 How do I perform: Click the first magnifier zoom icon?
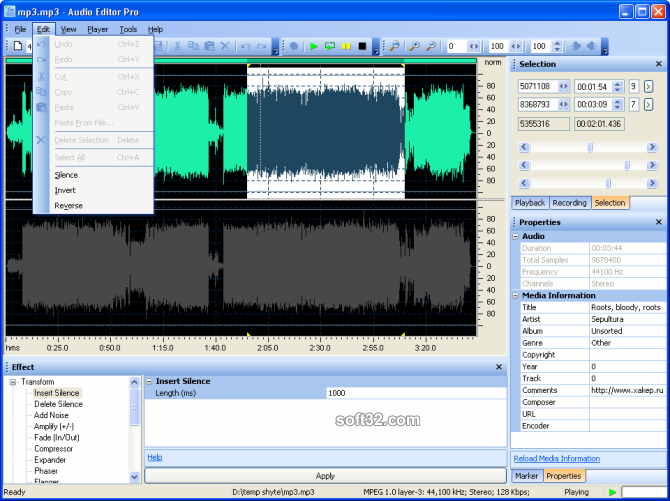pyautogui.click(x=394, y=46)
